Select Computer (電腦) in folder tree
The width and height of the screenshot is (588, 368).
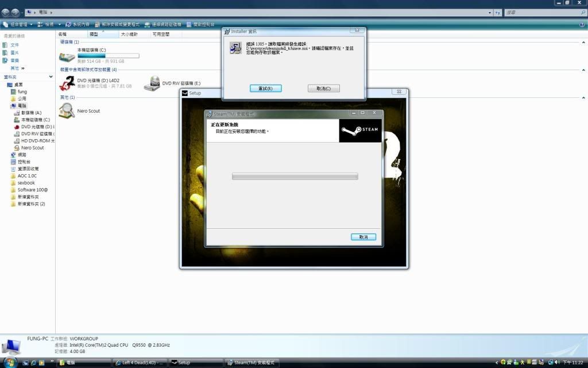pos(19,106)
